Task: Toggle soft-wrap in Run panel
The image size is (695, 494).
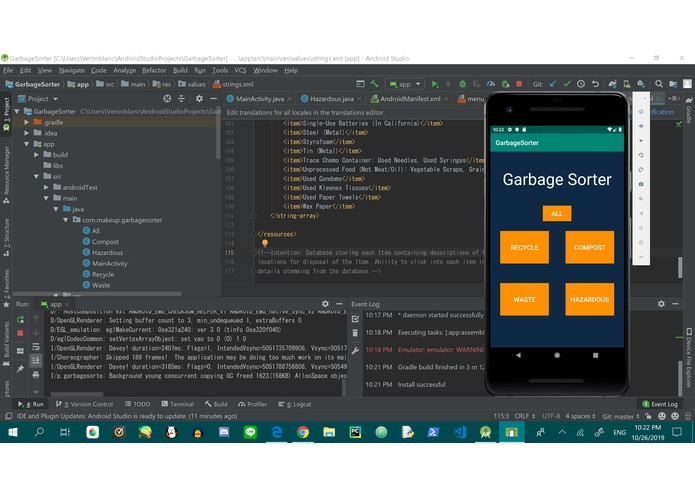Action: [x=36, y=347]
